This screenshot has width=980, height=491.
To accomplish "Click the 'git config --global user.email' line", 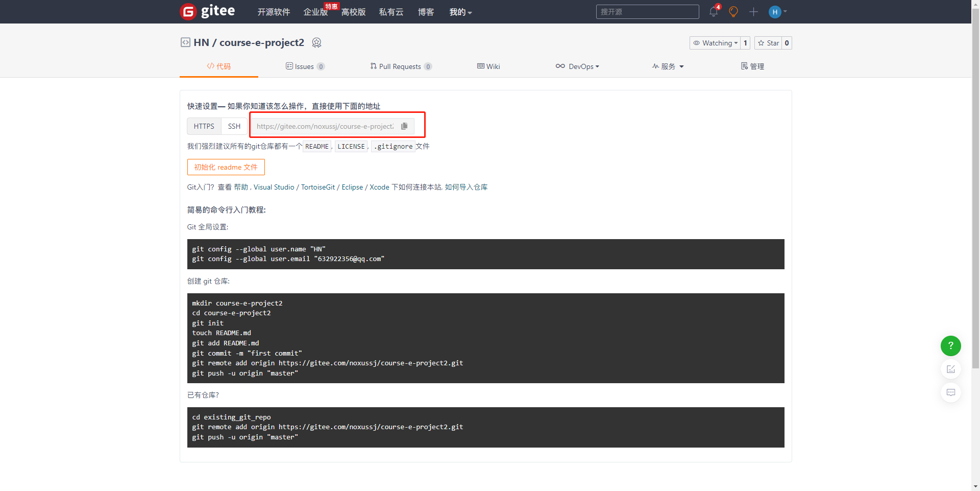I will 288,259.
